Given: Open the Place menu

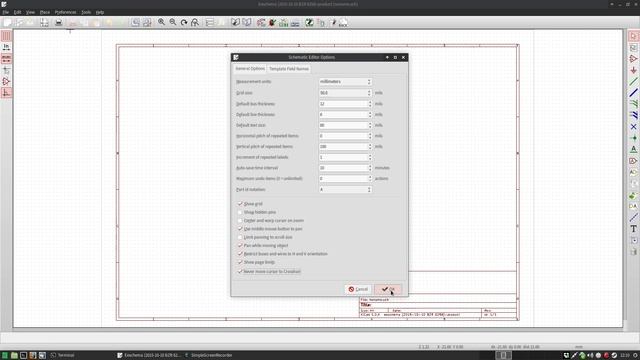Looking at the screenshot, I should point(44,12).
